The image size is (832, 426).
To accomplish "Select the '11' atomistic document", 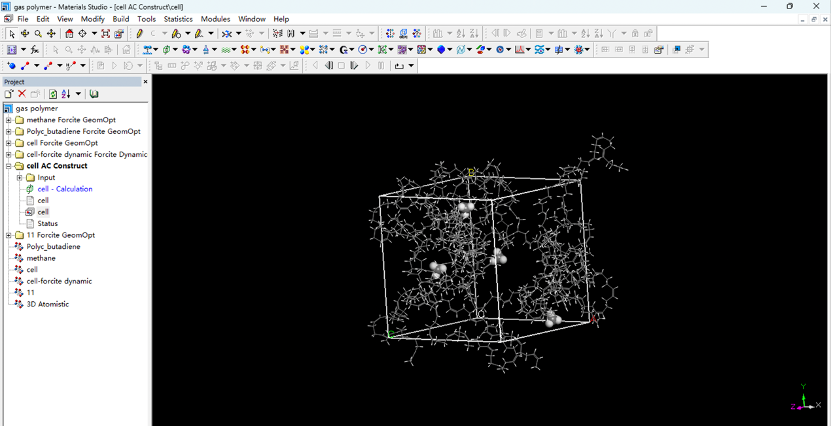I will tap(31, 293).
